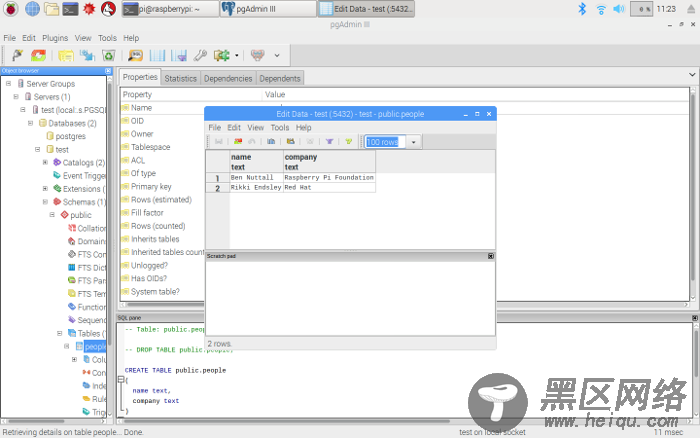The width and height of the screenshot is (700, 438).
Task: Close the Object browser panel
Action: (x=108, y=71)
